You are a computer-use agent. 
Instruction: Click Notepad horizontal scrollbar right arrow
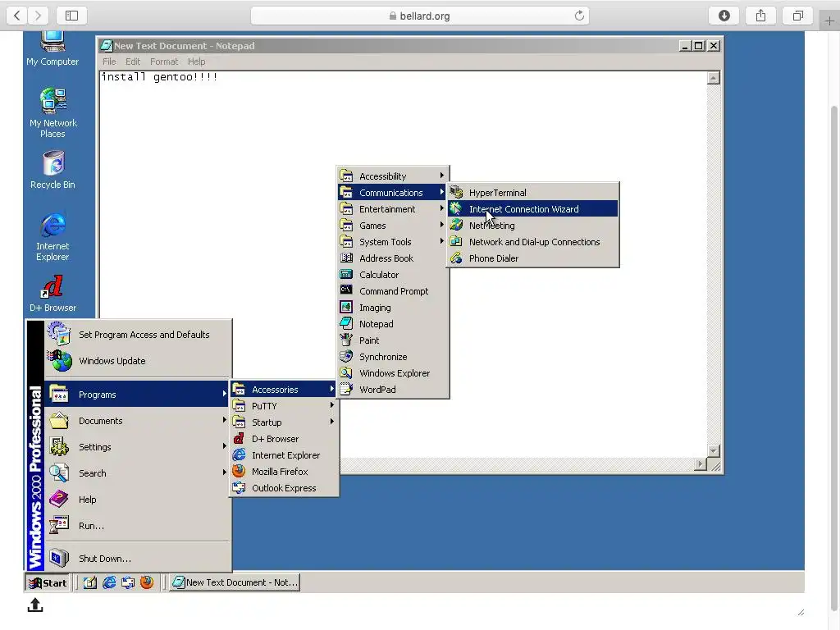701,464
